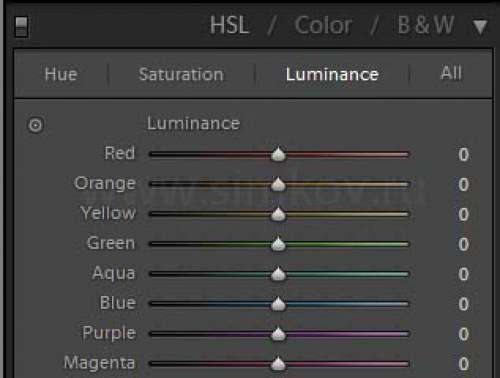The image size is (500, 378).
Task: Click the Magenta slider label
Action: point(99,363)
